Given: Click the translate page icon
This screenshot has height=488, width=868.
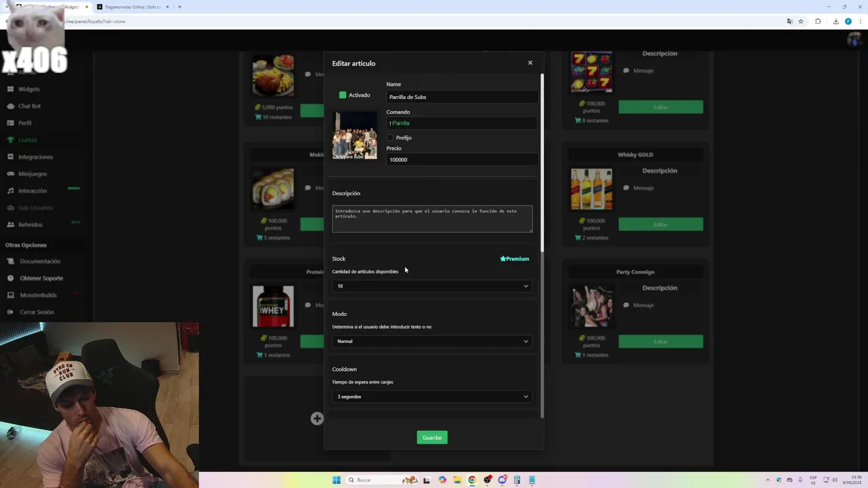Looking at the screenshot, I should pos(789,21).
